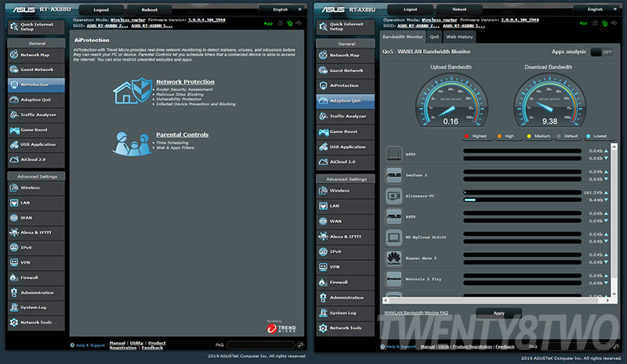
Task: Open Adaptive QoS in left window sidebar
Action: [x=36, y=99]
